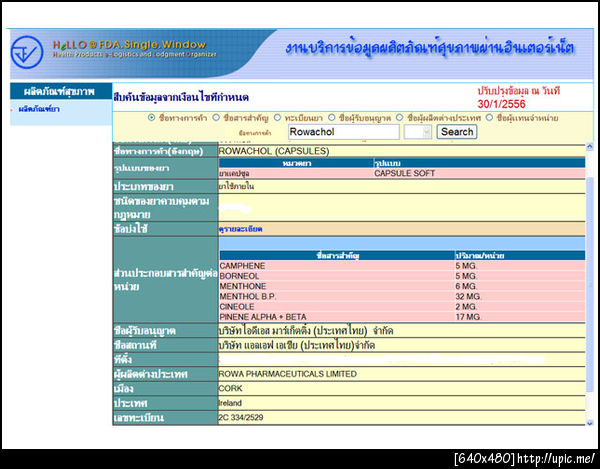Click the BORNEOL ingredient row
Screen dimensions: 600x469
pos(402,276)
